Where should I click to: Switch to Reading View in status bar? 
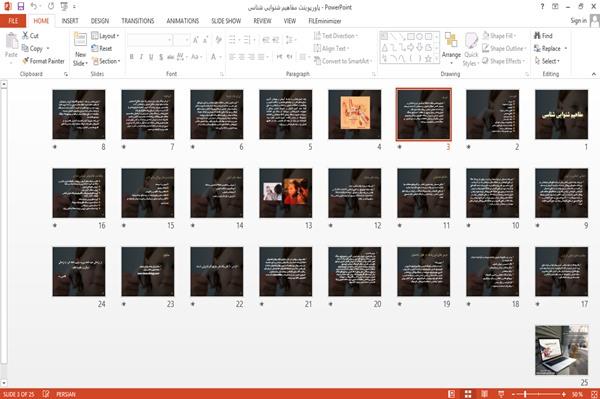click(x=484, y=394)
